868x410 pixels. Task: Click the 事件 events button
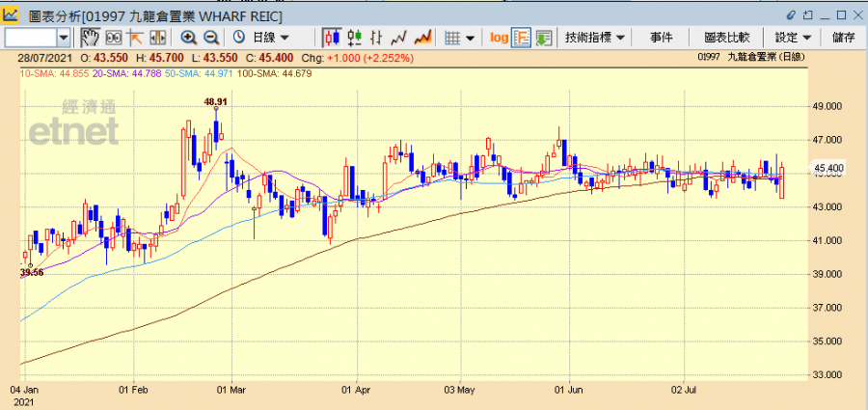pos(662,37)
